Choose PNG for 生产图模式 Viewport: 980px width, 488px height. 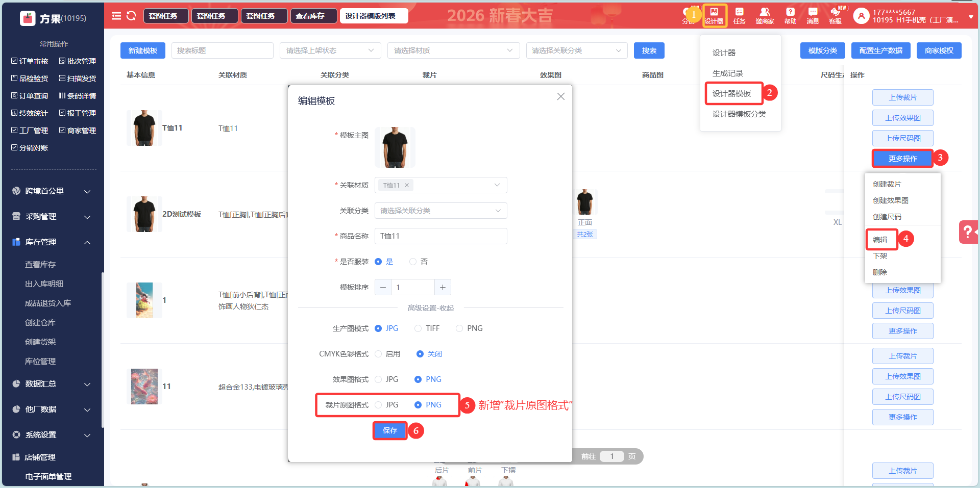click(459, 328)
